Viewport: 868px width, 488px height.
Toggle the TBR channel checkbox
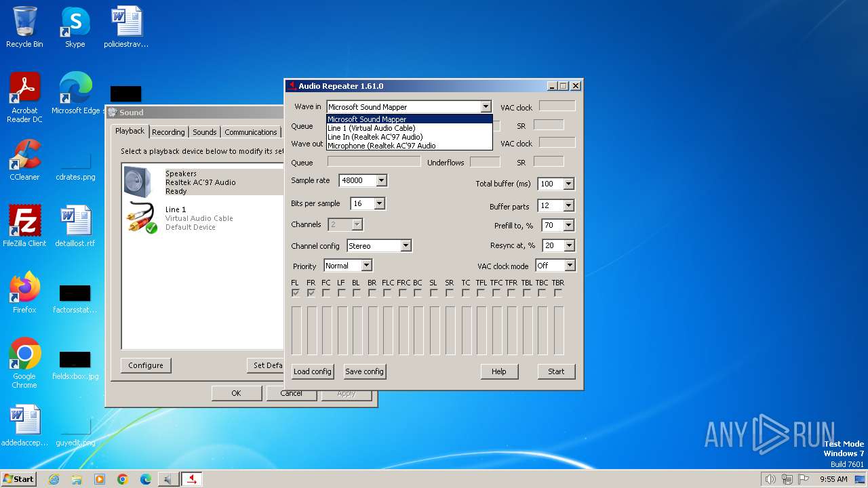tap(558, 293)
